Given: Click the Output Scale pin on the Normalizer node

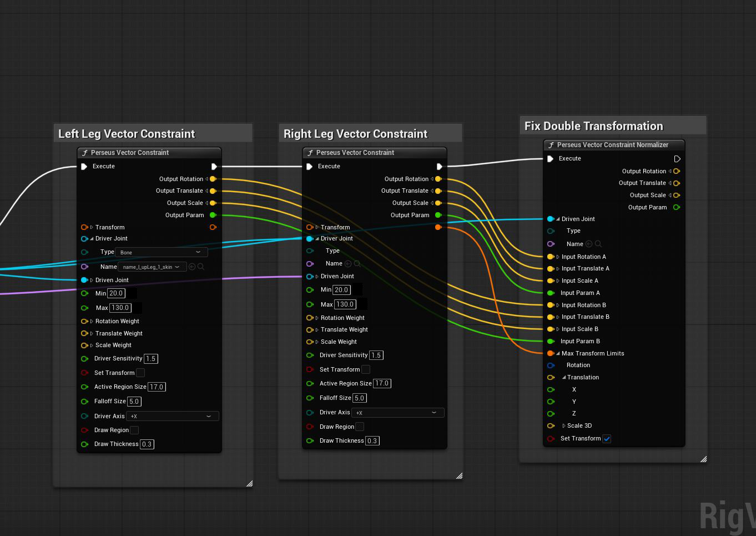Looking at the screenshot, I should (x=677, y=195).
